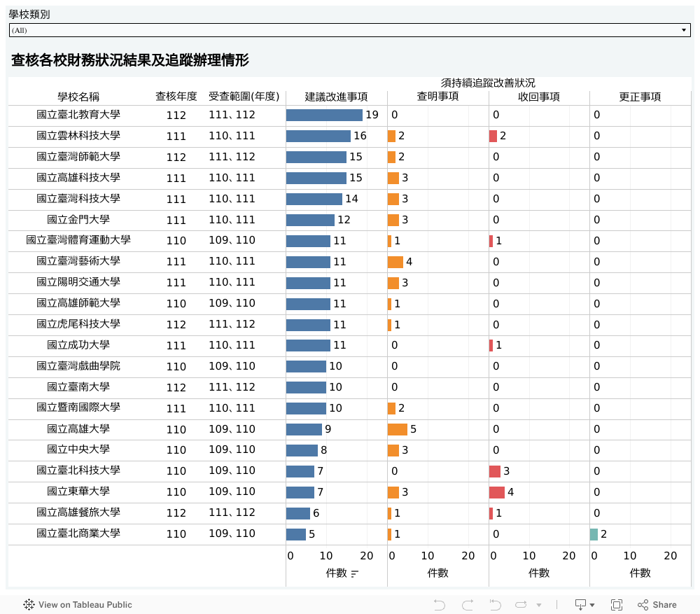Click the Redo icon in the toolbar
Image resolution: width=700 pixels, height=614 pixels.
point(468,605)
